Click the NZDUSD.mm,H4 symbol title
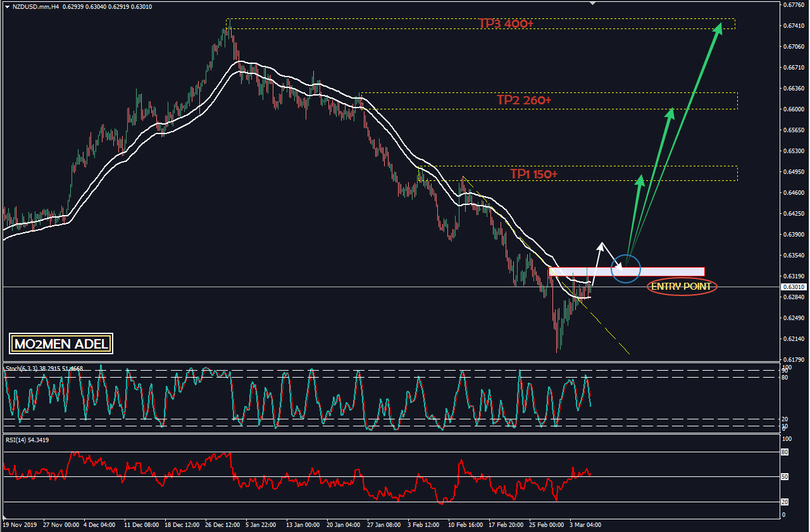Image resolution: width=810 pixels, height=532 pixels. pos(35,6)
